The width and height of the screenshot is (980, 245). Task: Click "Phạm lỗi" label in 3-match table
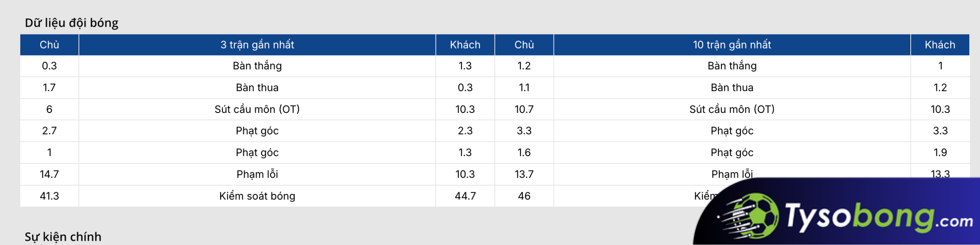257,174
